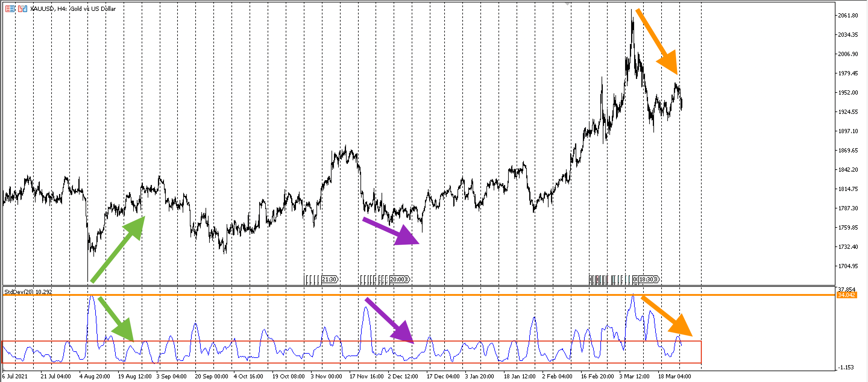Click the StdDev(20) indicator label
The image size is (868, 382).
[18, 292]
